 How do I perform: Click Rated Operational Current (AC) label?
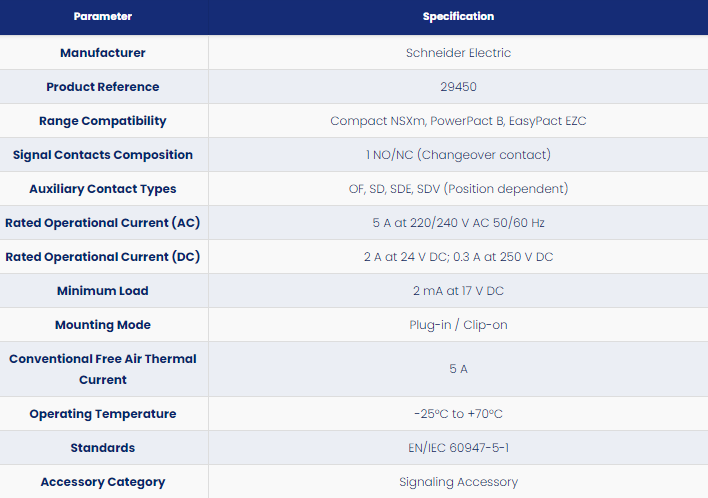(x=102, y=223)
